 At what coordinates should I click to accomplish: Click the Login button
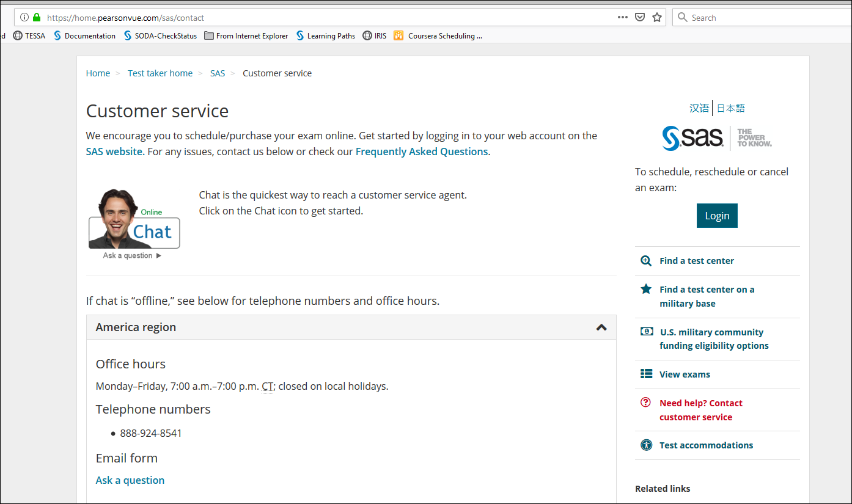click(717, 215)
